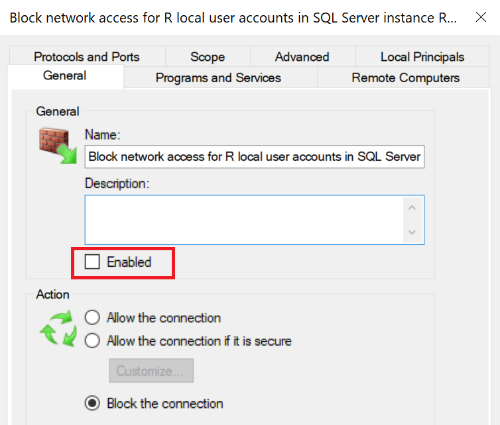
Task: Select Allow the connection option
Action: (x=92, y=318)
